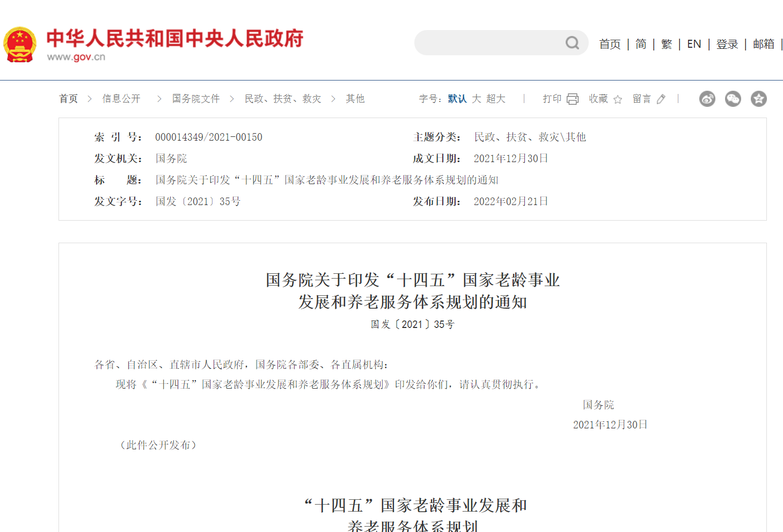Image resolution: width=783 pixels, height=532 pixels.
Task: Open 首页 in the top navigation
Action: click(x=610, y=44)
